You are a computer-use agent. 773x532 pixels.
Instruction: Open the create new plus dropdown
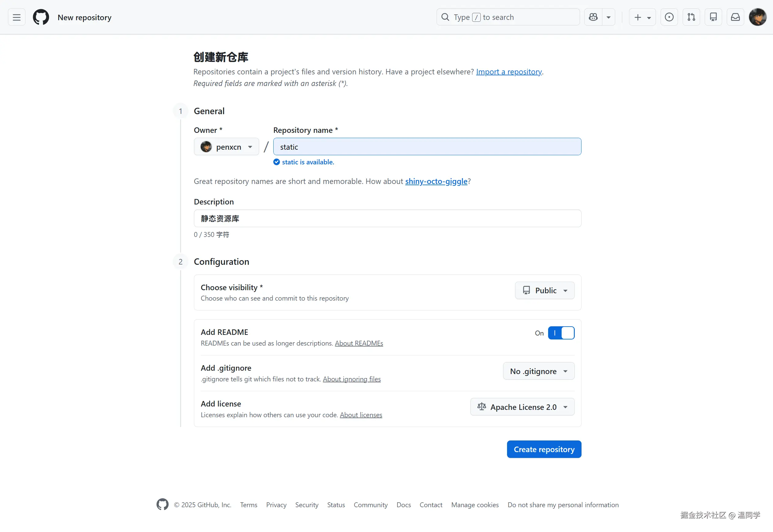click(642, 17)
